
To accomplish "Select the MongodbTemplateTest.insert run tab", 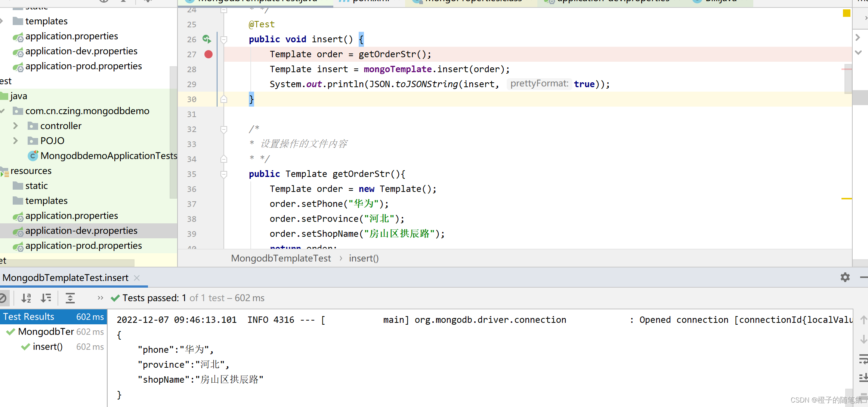I will coord(65,278).
